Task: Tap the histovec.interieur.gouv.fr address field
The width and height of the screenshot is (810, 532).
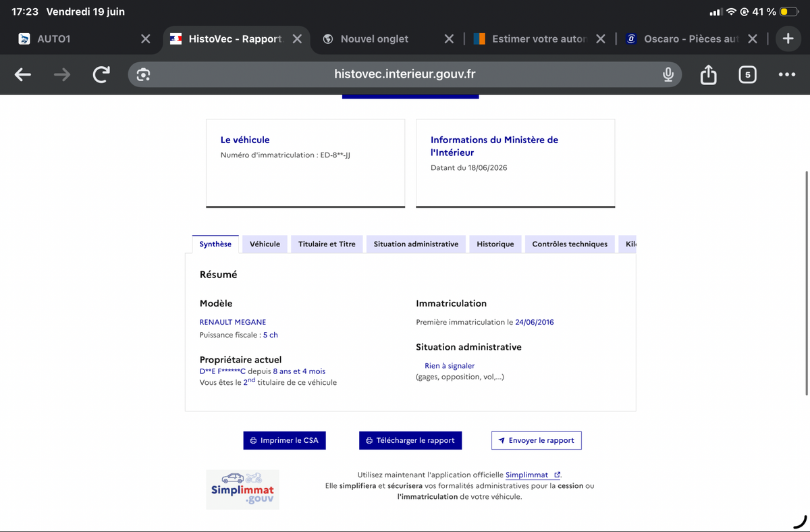Action: [405, 74]
